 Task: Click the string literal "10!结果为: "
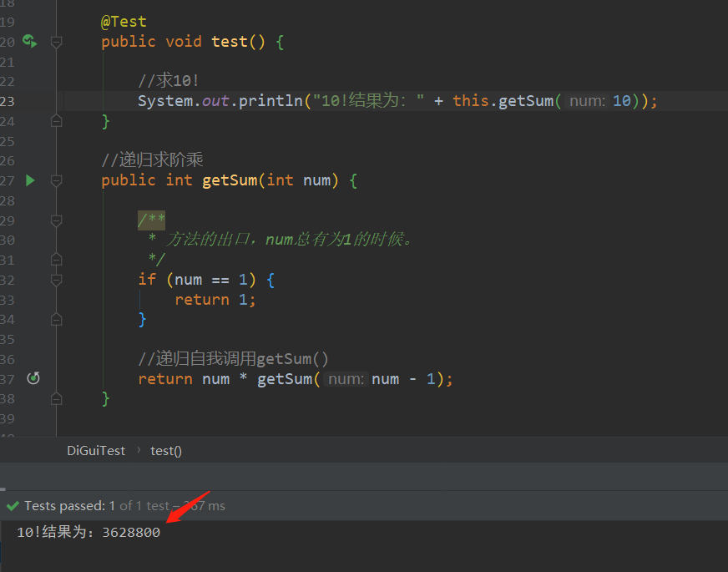pos(369,101)
